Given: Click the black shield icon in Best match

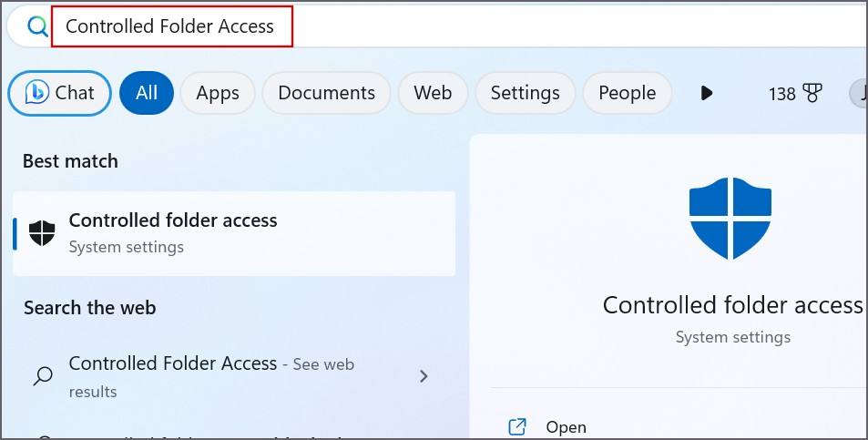Looking at the screenshot, I should point(42,232).
